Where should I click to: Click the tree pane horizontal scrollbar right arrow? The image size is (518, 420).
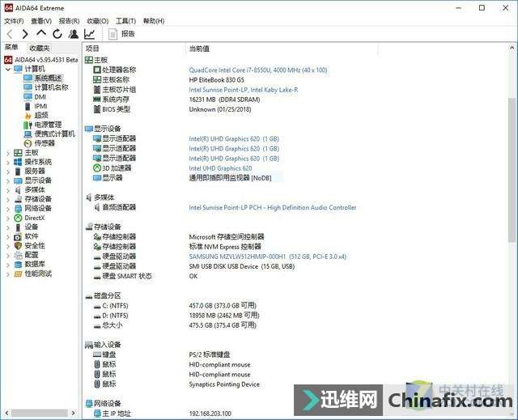click(74, 413)
